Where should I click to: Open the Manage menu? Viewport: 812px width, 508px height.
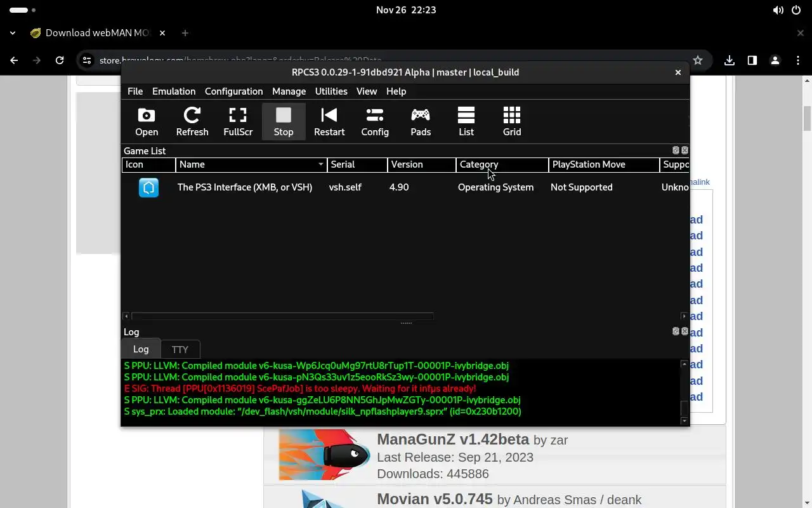coord(289,91)
